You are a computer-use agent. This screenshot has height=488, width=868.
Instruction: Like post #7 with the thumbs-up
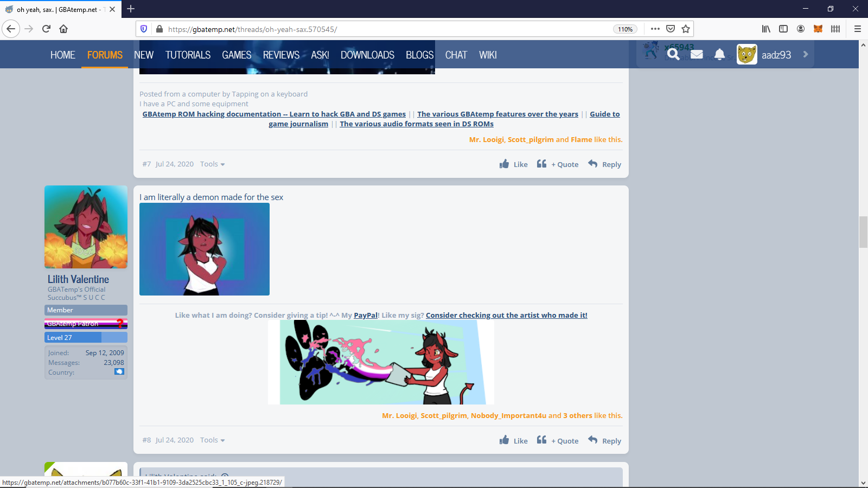513,164
